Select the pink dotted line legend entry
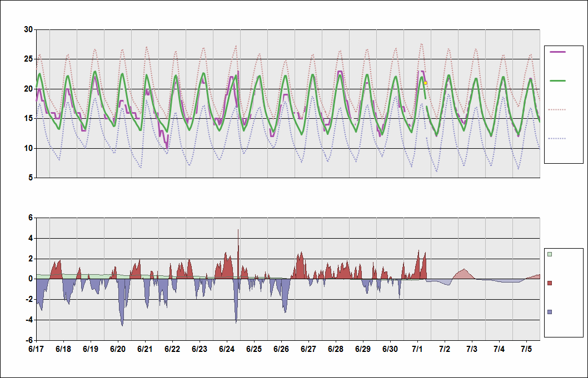Screen dimensions: 588x378 click(557, 109)
